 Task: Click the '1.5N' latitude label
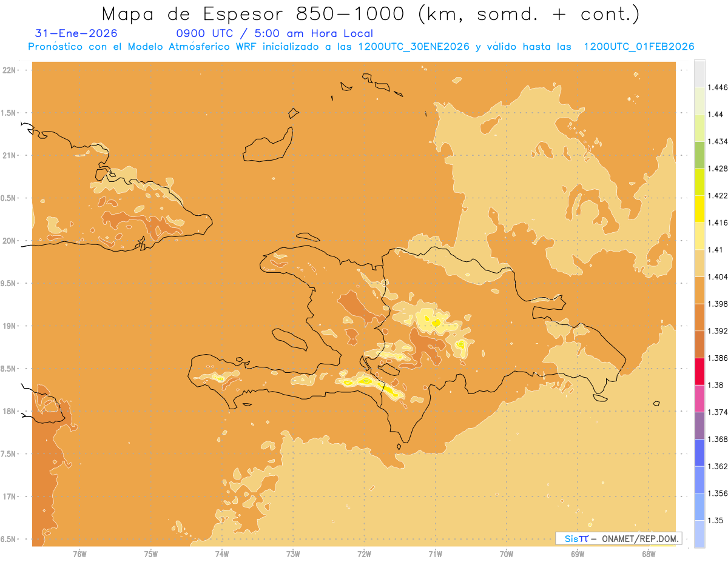(10, 113)
